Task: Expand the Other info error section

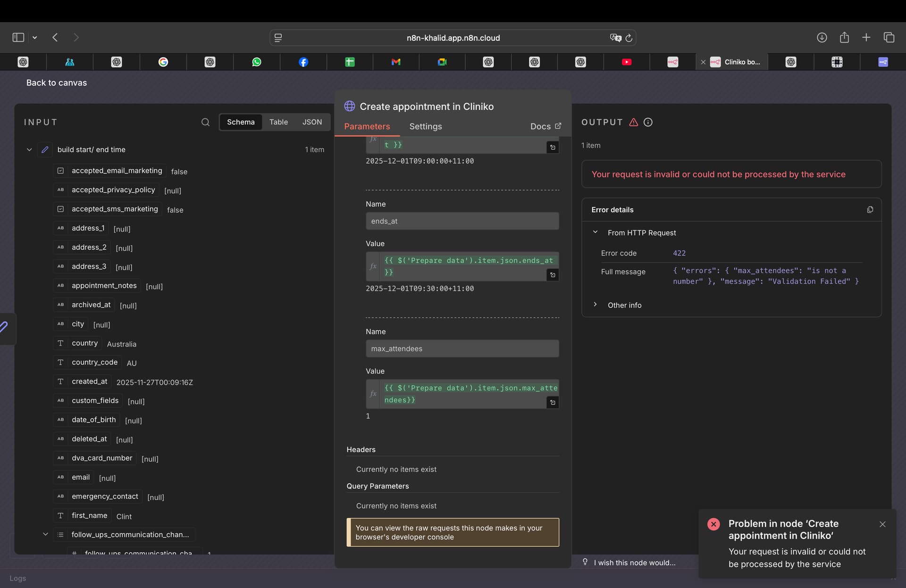Action: 595,305
